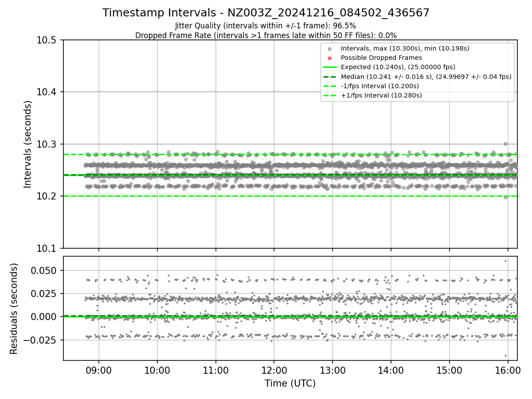Click the '09:00' time tick label
Image resolution: width=532 pixels, height=399 pixels.
[98, 370]
